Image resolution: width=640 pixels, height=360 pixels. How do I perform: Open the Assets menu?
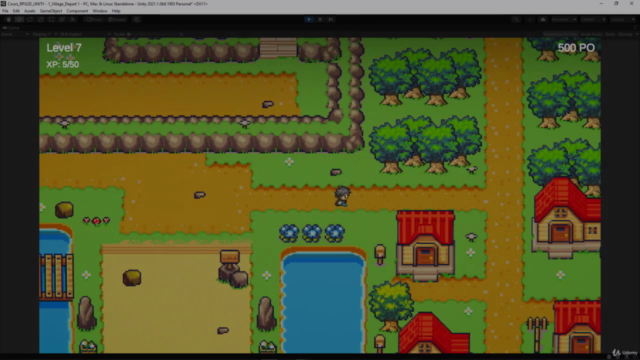[29, 11]
